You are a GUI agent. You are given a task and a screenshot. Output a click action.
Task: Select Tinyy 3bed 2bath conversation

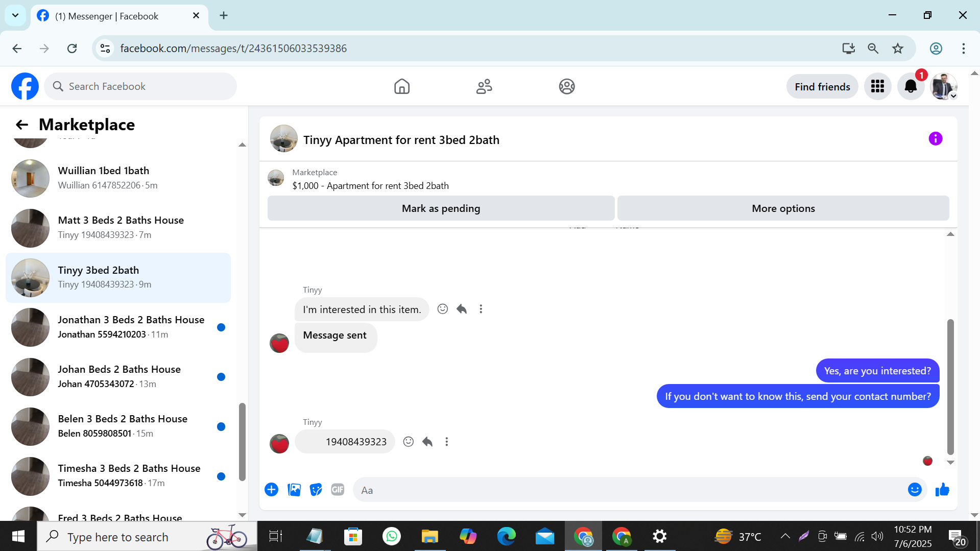[x=118, y=277]
